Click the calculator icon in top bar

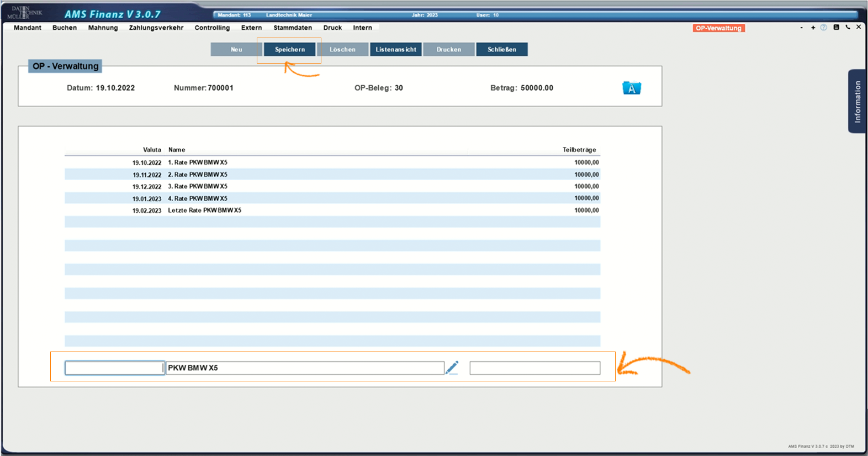[836, 27]
